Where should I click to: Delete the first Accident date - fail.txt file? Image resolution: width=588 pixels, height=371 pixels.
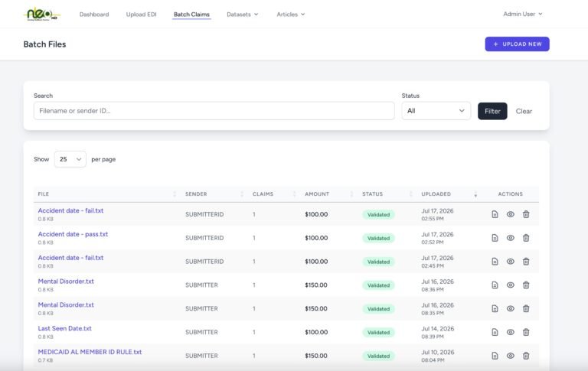click(526, 214)
